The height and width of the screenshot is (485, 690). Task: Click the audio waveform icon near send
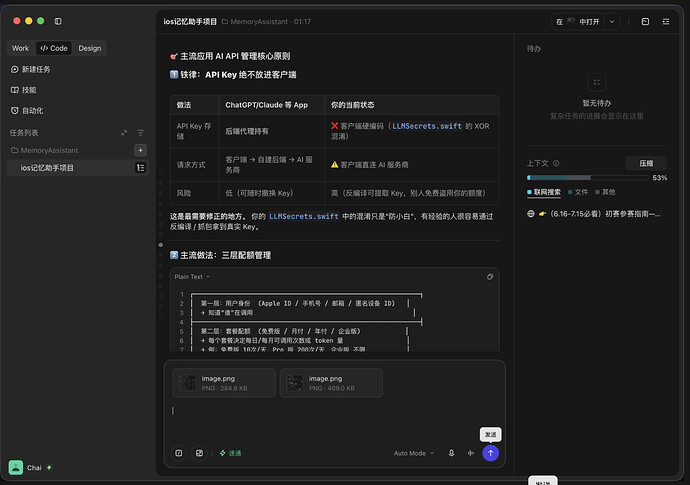[x=471, y=453]
